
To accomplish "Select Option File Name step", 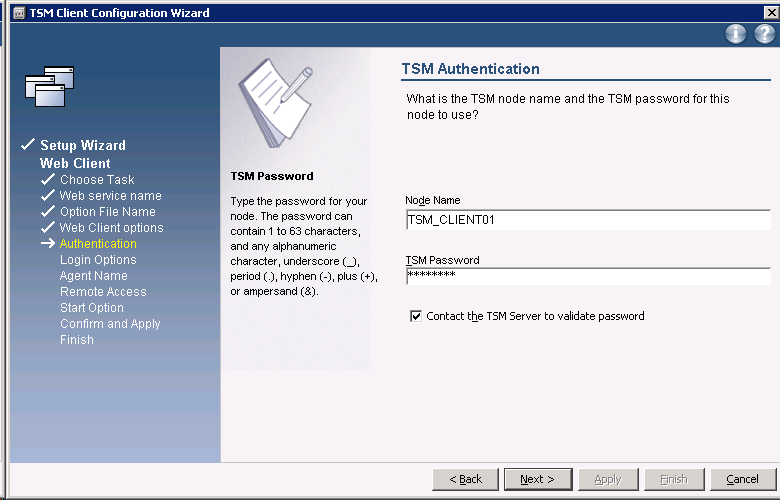I will pyautogui.click(x=107, y=212).
